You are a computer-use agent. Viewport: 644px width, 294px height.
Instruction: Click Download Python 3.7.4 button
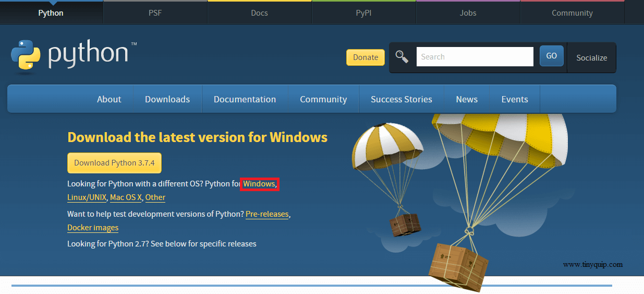pyautogui.click(x=114, y=163)
